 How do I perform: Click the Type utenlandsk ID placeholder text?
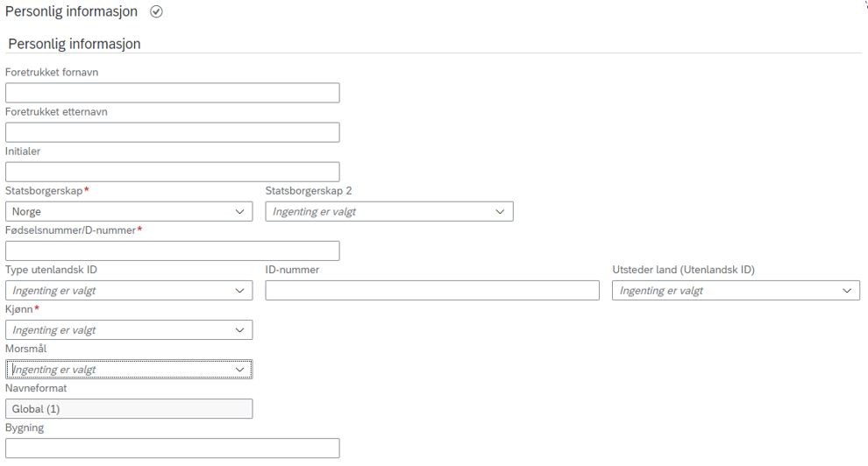(54, 291)
